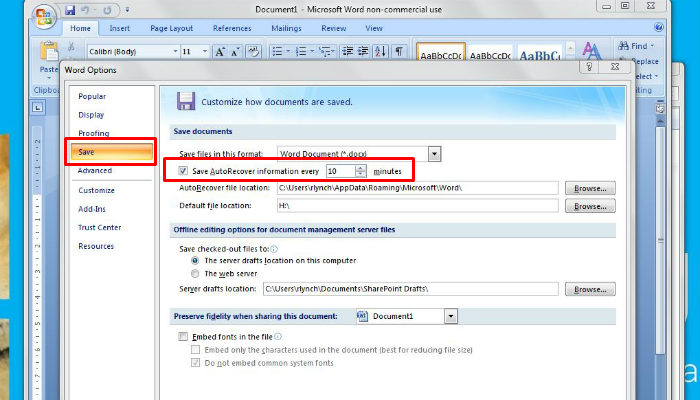
Task: Click the Increase Indent icon
Action: [363, 51]
